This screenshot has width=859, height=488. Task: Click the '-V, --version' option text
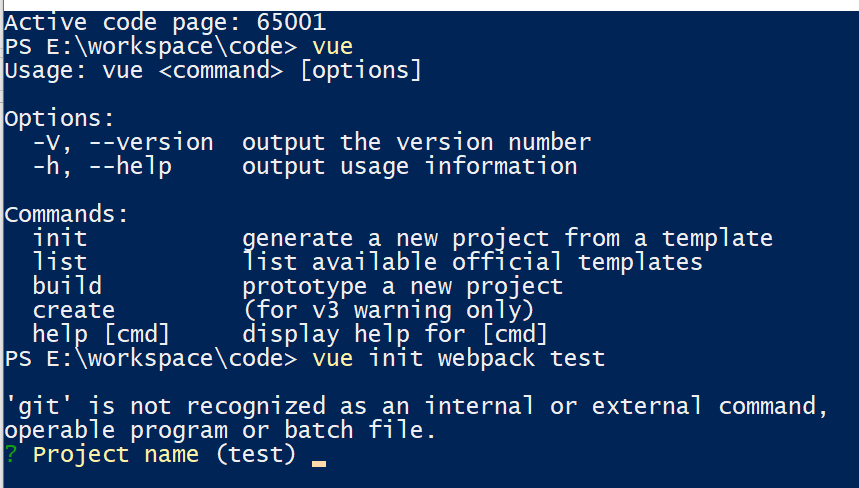pyautogui.click(x=123, y=142)
